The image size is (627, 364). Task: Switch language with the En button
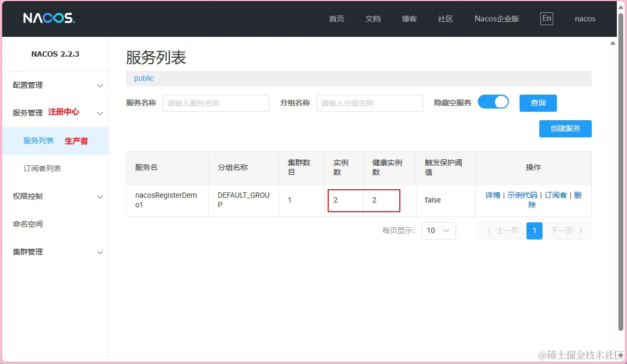(547, 18)
